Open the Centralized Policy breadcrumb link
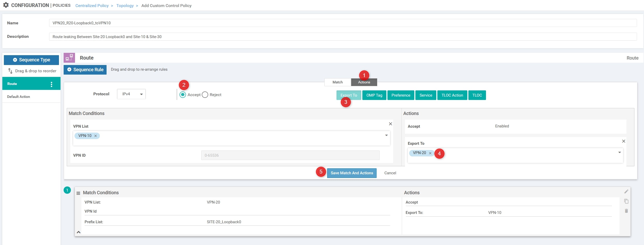Screen dimensions: 644x245 [x=92, y=5]
